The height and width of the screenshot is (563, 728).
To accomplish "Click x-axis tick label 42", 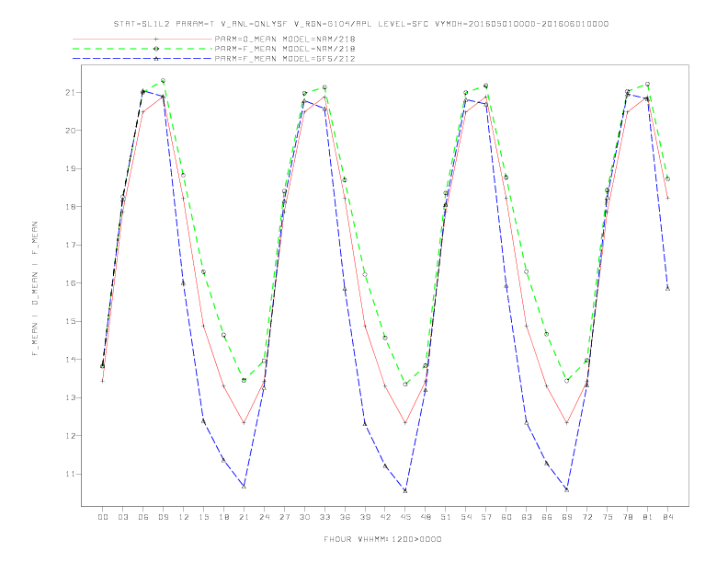I will pyautogui.click(x=385, y=517).
